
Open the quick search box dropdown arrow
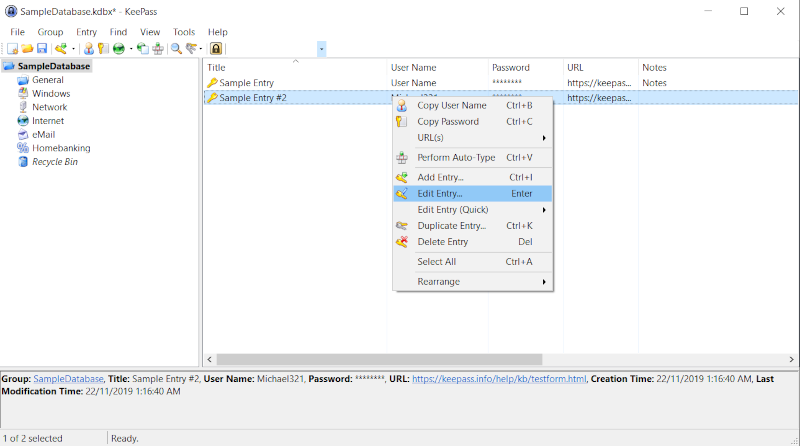coord(321,49)
